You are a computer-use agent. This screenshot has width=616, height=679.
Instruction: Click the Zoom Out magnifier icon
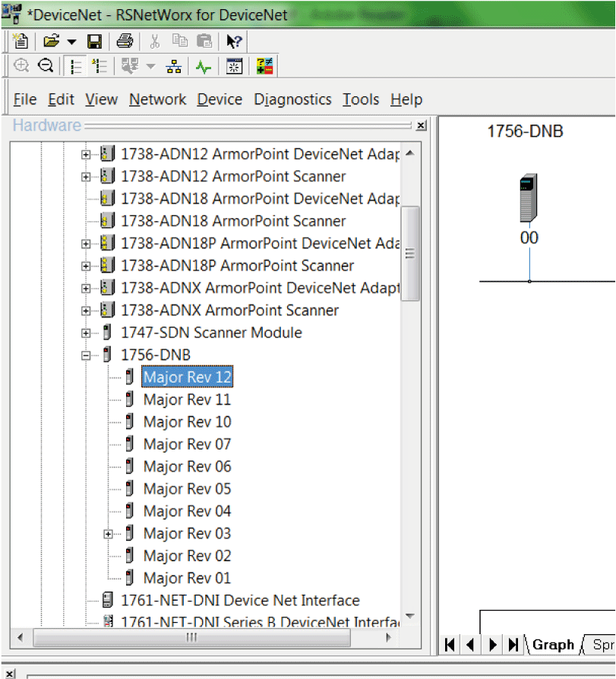[x=46, y=66]
